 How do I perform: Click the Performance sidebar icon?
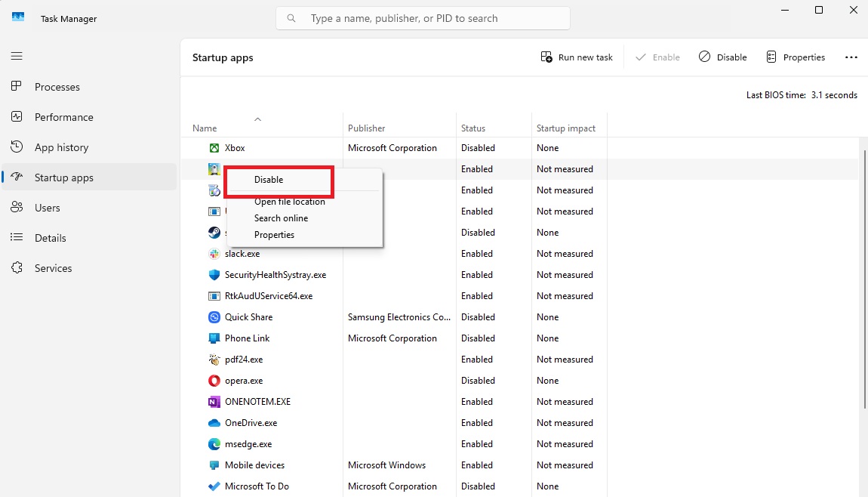[17, 116]
